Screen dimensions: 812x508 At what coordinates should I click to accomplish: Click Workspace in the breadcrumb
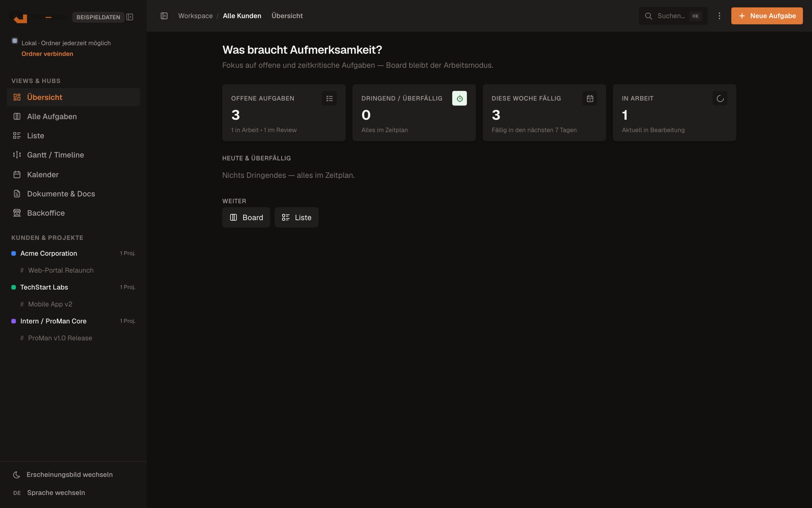tap(195, 16)
